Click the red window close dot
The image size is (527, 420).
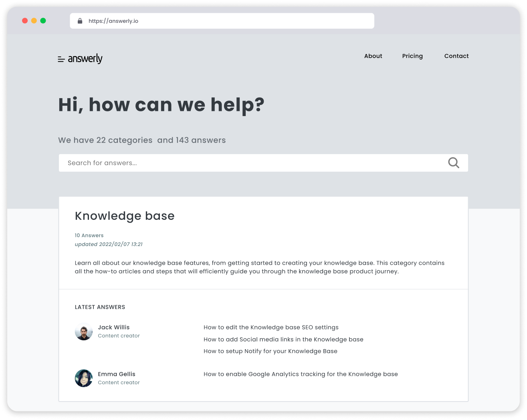pyautogui.click(x=25, y=21)
